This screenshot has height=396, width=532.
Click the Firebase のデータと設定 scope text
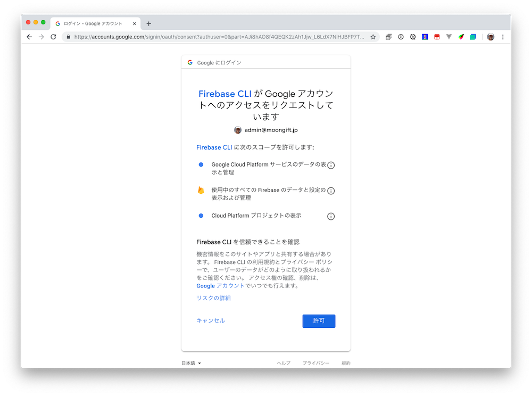[x=269, y=194]
